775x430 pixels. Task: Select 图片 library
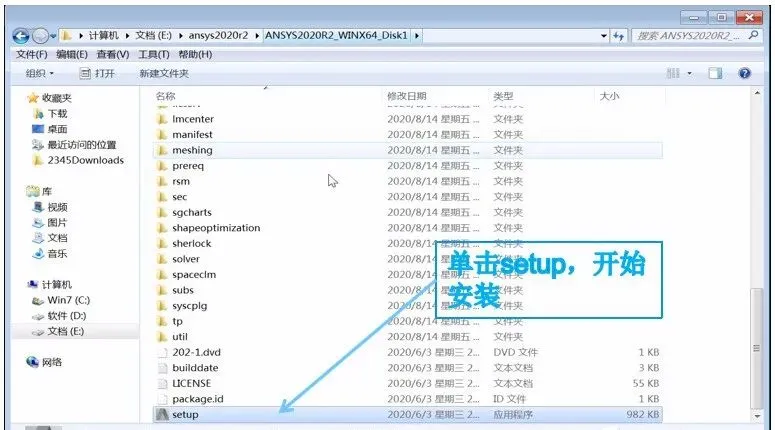(x=50, y=222)
